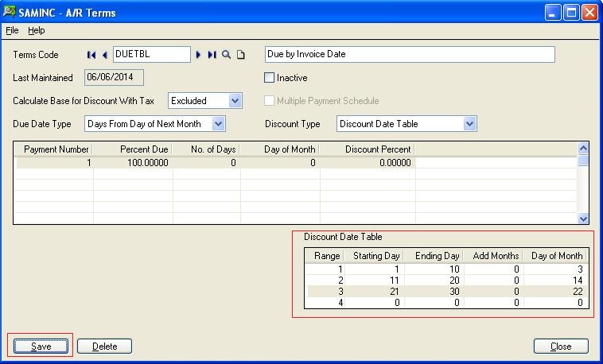Open the Due Date Type dropdown
This screenshot has height=364, width=603.
(x=219, y=124)
